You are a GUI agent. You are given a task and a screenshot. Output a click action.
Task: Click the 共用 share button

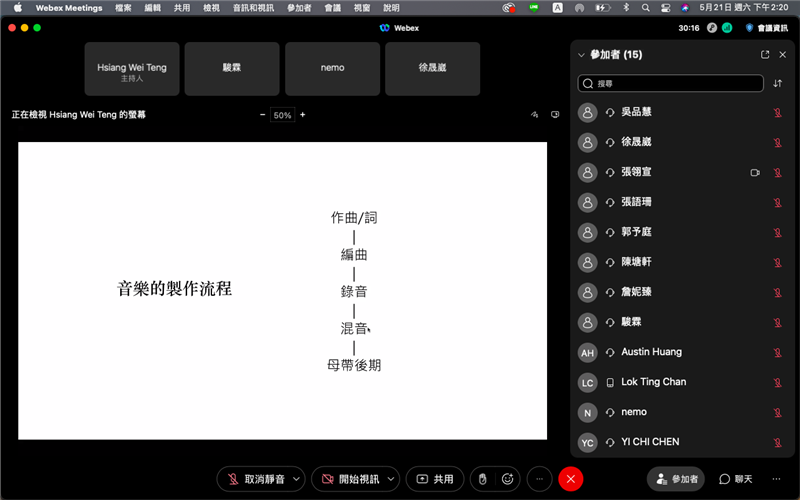(x=435, y=479)
